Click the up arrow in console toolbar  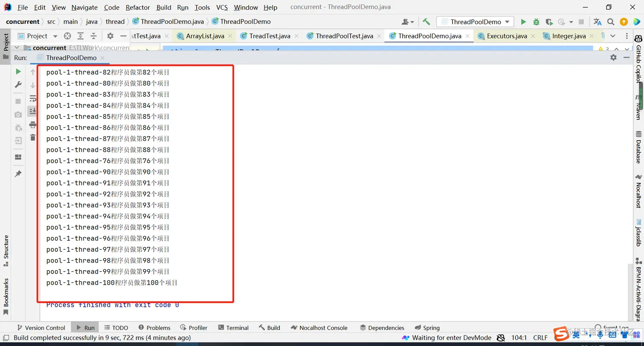[x=33, y=72]
